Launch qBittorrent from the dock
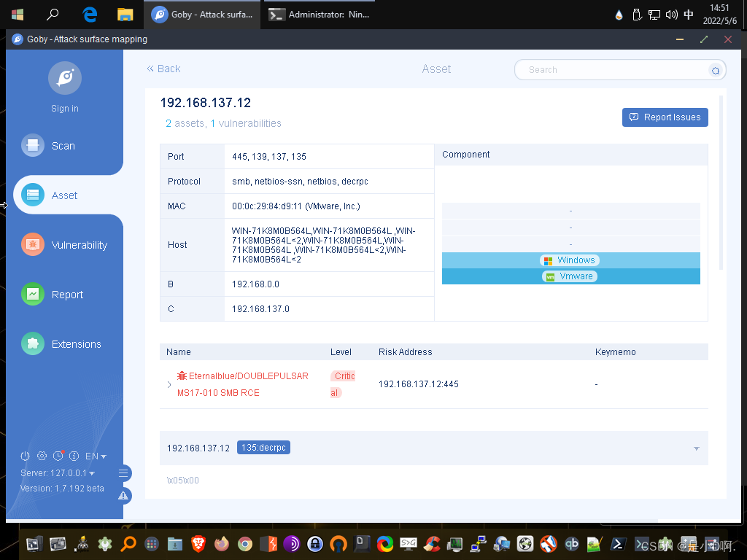747x560 pixels. [572, 543]
